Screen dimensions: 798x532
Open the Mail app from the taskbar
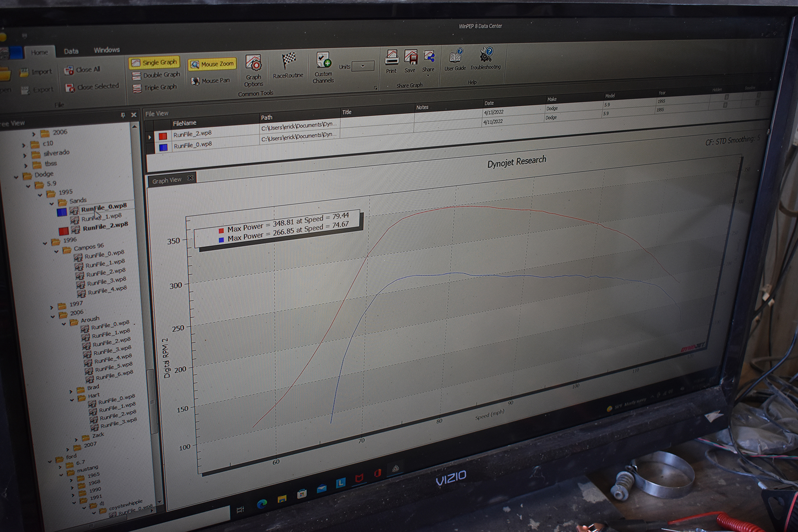pos(321,489)
